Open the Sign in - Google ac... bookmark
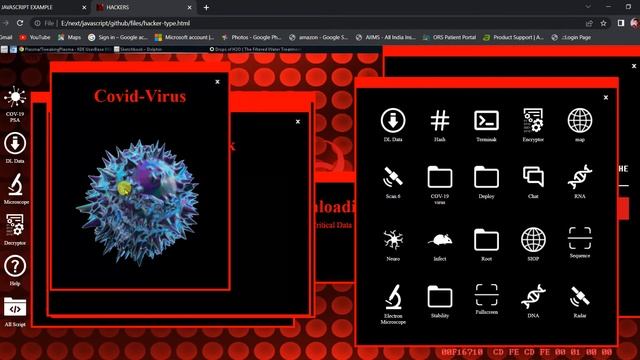Image resolution: width=640 pixels, height=360 pixels. point(118,37)
